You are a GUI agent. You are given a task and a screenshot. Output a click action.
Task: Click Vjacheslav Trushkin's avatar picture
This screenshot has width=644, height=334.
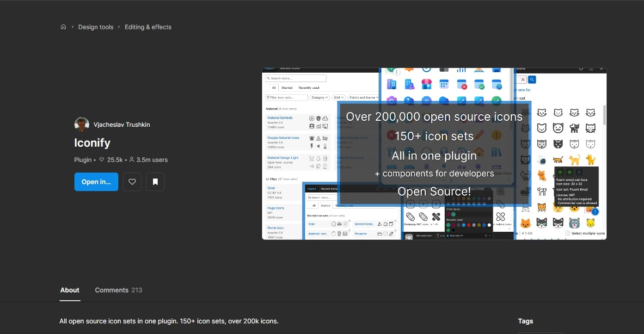(x=82, y=124)
